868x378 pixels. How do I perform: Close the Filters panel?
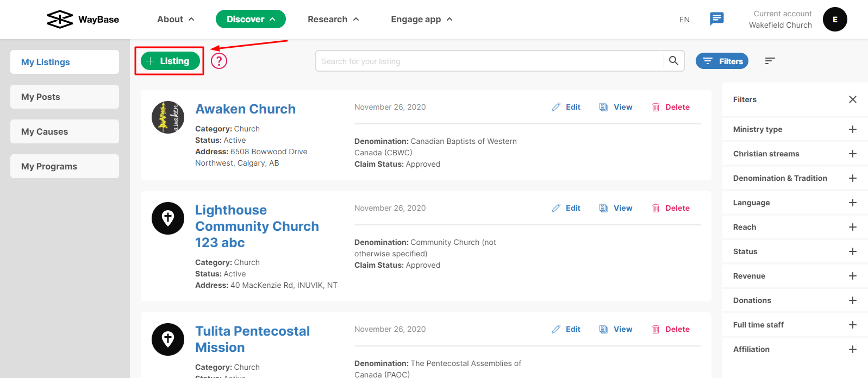(x=853, y=99)
